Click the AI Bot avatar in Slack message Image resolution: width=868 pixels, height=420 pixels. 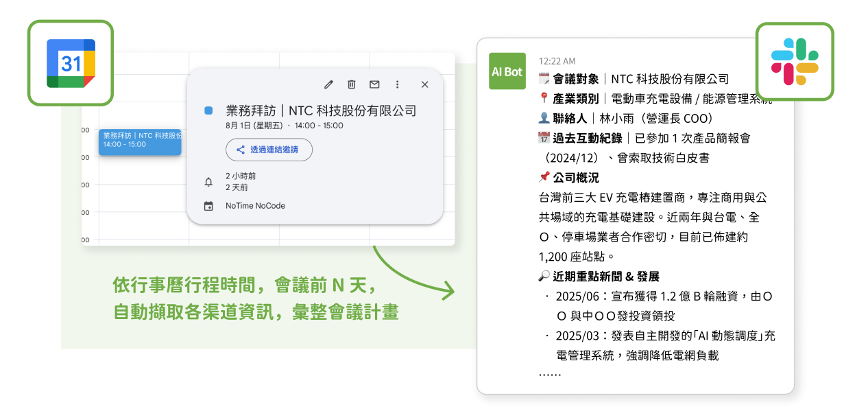pyautogui.click(x=507, y=71)
